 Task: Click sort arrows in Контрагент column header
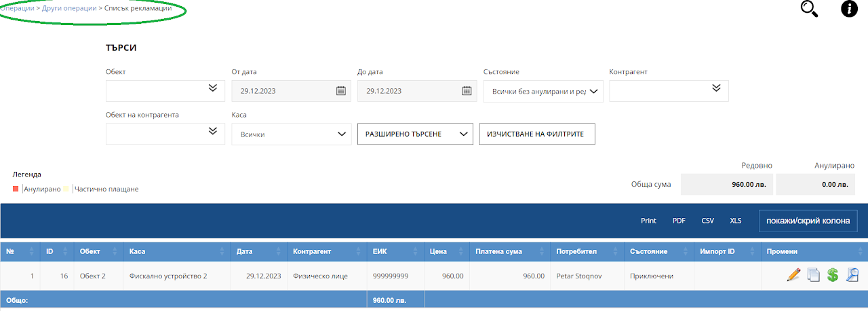(359, 251)
